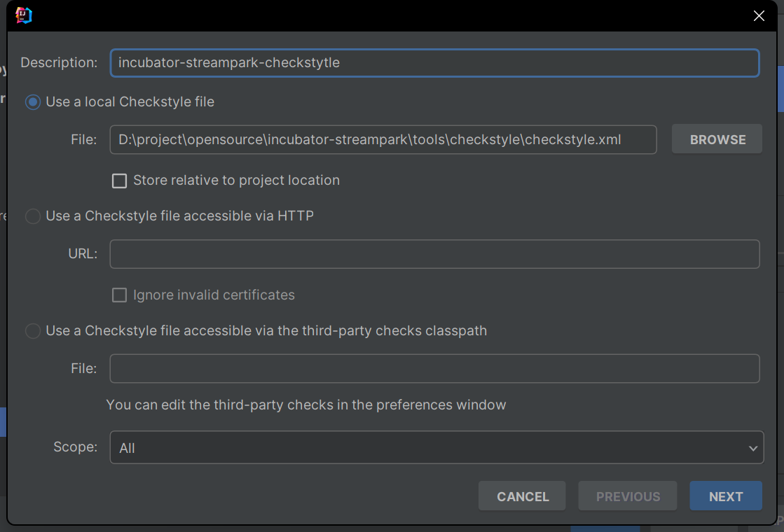Go back with the PREVIOUS button
The height and width of the screenshot is (532, 784).
(628, 496)
